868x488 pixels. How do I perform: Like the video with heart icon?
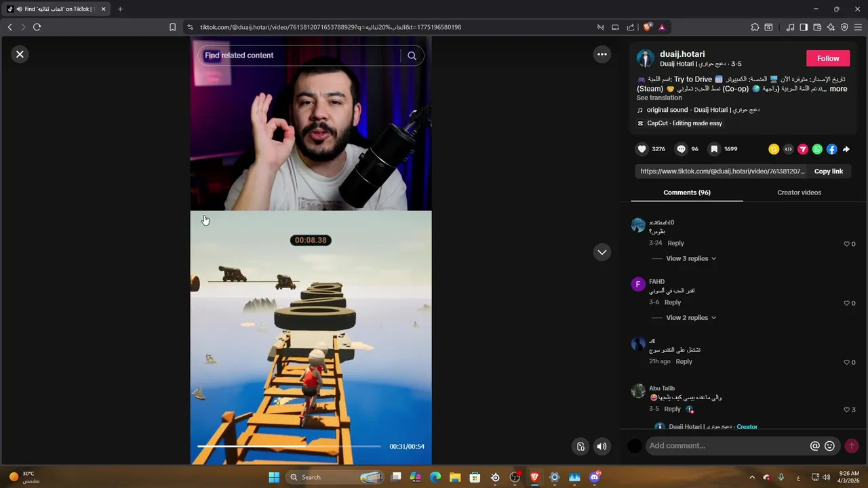(642, 149)
